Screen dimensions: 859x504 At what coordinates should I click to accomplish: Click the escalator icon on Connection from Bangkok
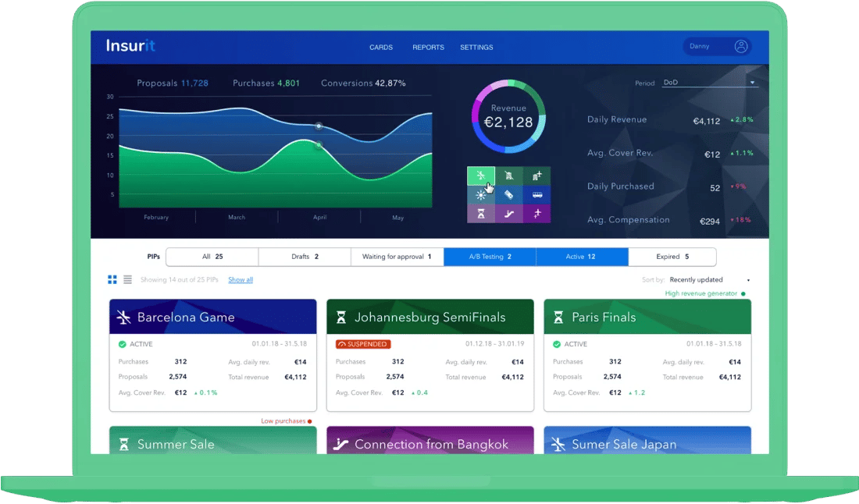point(340,445)
